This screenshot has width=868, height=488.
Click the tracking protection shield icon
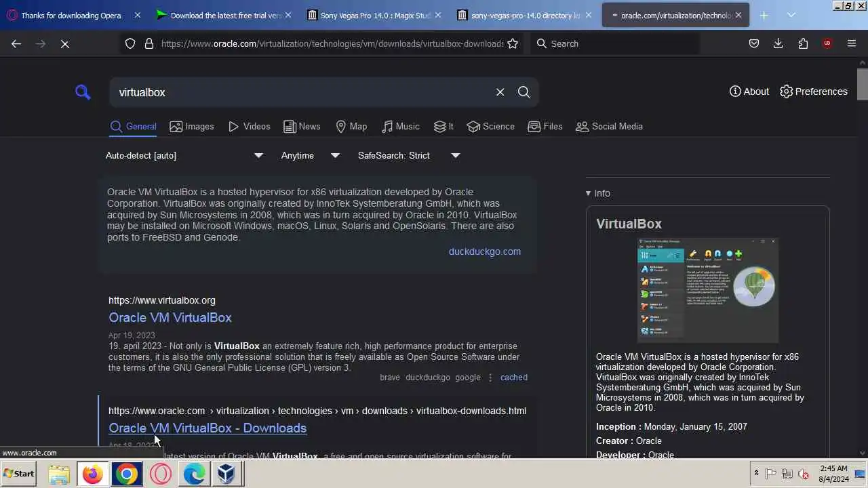pyautogui.click(x=130, y=43)
